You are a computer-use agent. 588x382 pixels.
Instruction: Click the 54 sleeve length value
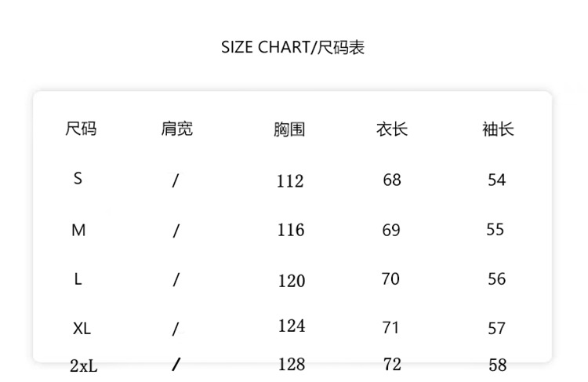pos(497,180)
